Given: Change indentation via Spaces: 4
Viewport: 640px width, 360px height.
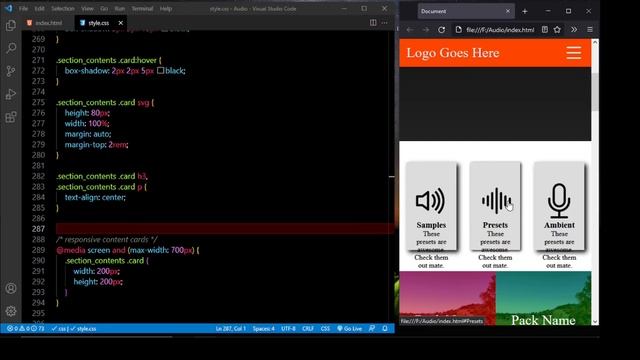Looking at the screenshot, I should tap(264, 329).
